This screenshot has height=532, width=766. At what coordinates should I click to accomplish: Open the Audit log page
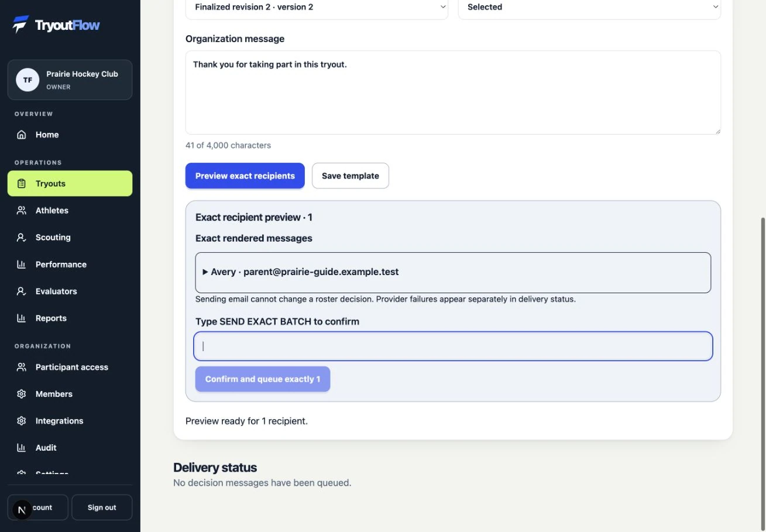click(70, 448)
